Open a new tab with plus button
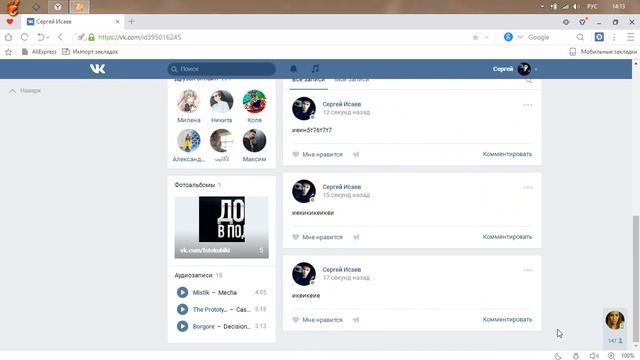This screenshot has height=360, width=640. pyautogui.click(x=131, y=21)
